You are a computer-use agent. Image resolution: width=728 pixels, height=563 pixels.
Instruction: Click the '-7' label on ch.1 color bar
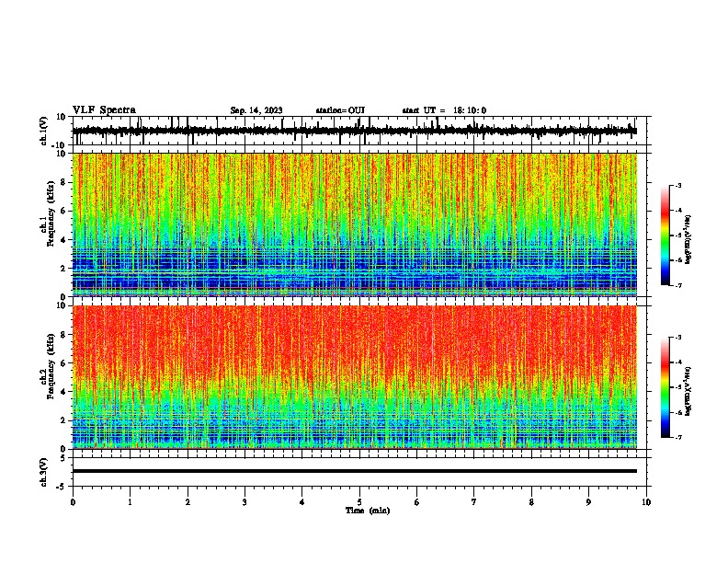tap(677, 285)
